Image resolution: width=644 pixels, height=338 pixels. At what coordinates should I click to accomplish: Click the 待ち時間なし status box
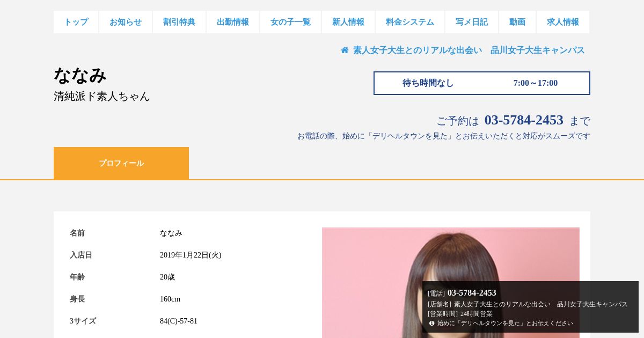click(x=428, y=83)
